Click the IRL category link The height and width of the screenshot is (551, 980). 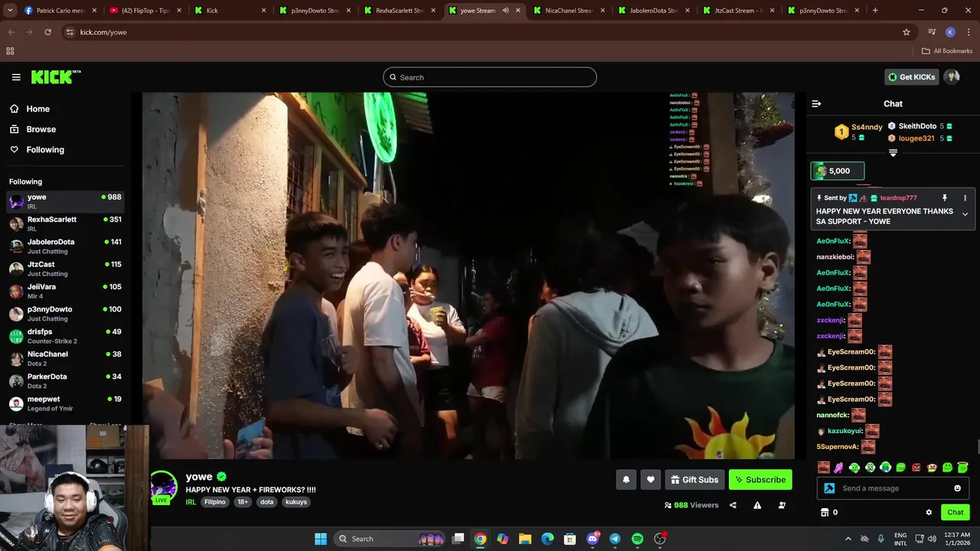[x=191, y=502]
